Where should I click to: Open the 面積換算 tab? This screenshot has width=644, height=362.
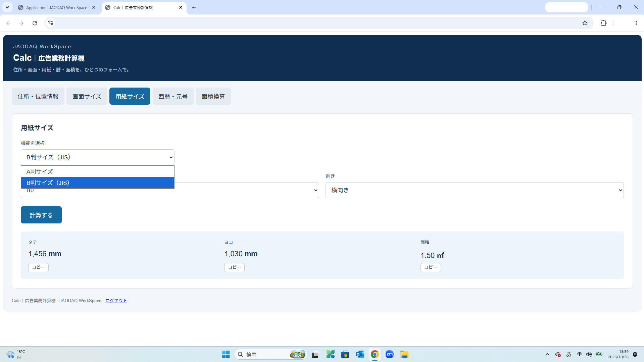[x=213, y=96]
